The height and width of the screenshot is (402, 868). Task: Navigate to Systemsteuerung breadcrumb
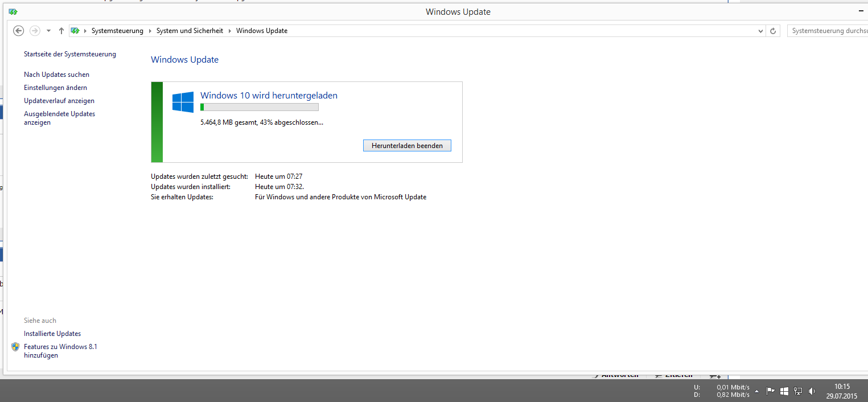click(117, 31)
